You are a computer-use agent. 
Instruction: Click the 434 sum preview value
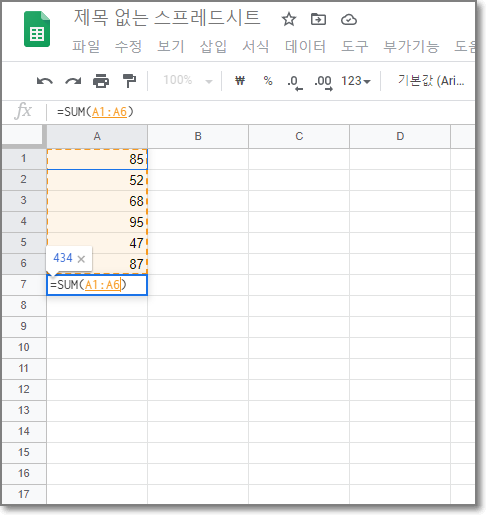point(63,258)
